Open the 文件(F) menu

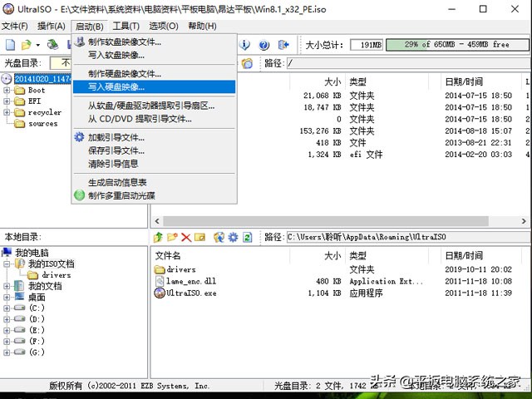pos(15,26)
